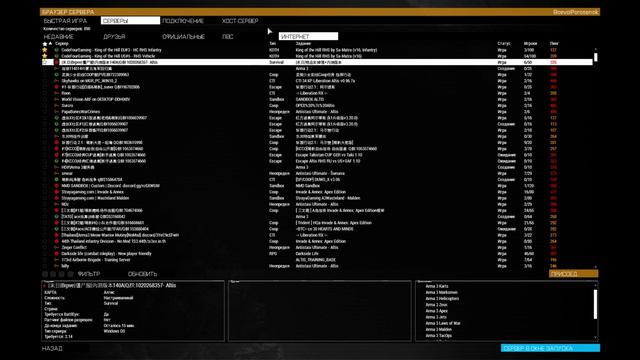
Task: Select the PapaBonesWarCrimes server row
Action: tap(318, 111)
